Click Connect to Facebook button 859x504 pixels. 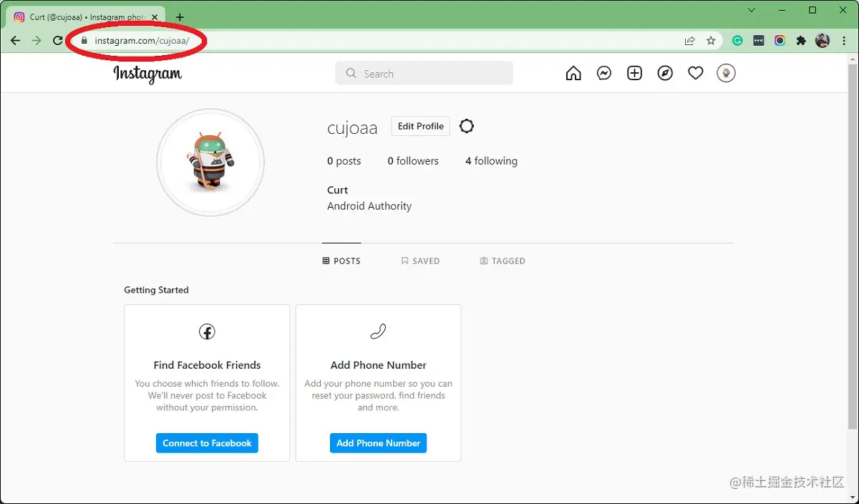(x=207, y=443)
